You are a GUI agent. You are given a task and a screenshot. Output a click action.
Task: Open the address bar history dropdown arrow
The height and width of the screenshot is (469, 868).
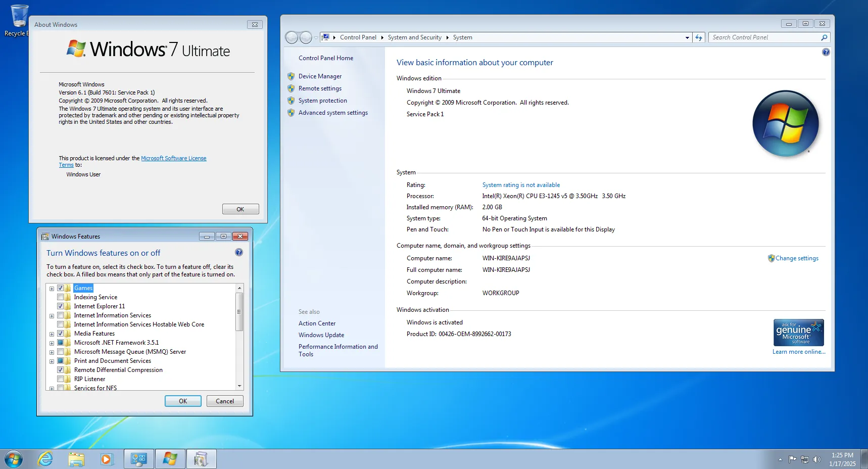tap(687, 37)
